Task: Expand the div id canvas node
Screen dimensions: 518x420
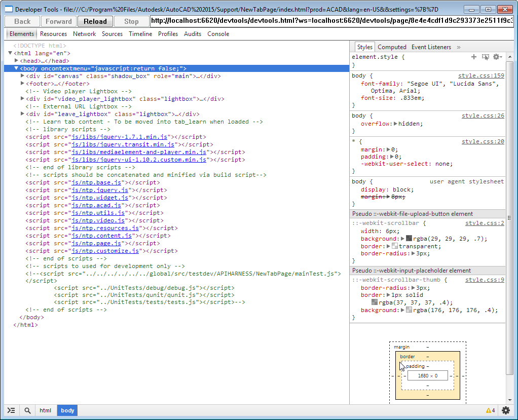Action: tap(22, 76)
